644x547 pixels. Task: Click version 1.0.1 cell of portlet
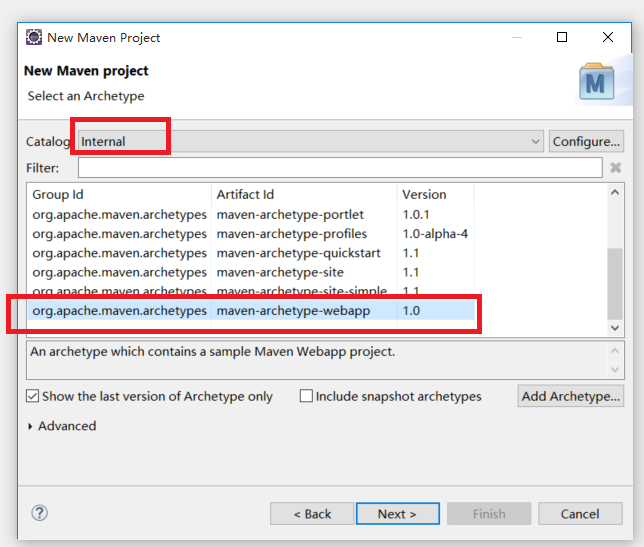pos(416,214)
